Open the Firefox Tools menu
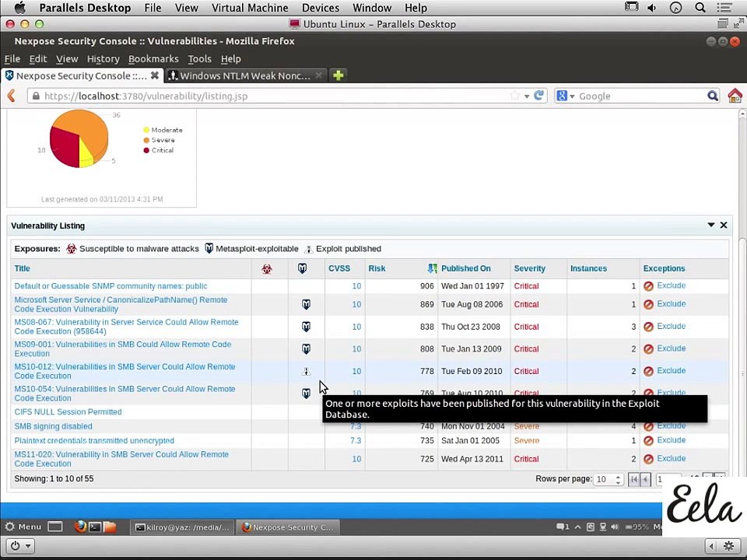Image resolution: width=747 pixels, height=560 pixels. [x=199, y=58]
